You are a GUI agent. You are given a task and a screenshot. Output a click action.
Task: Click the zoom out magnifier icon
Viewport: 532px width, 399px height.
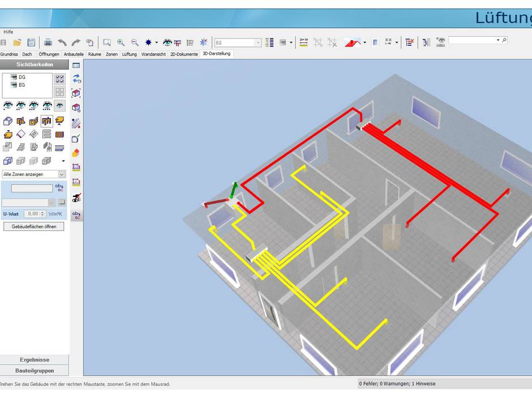point(135,42)
